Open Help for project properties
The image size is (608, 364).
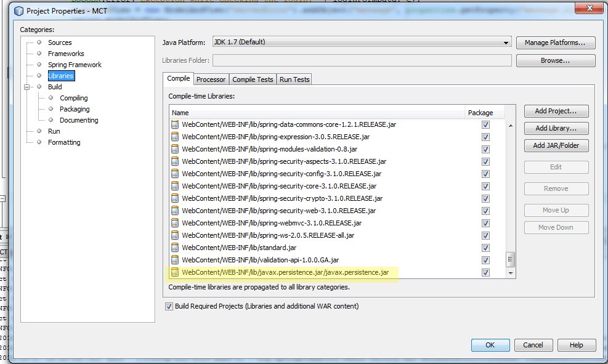(x=576, y=345)
